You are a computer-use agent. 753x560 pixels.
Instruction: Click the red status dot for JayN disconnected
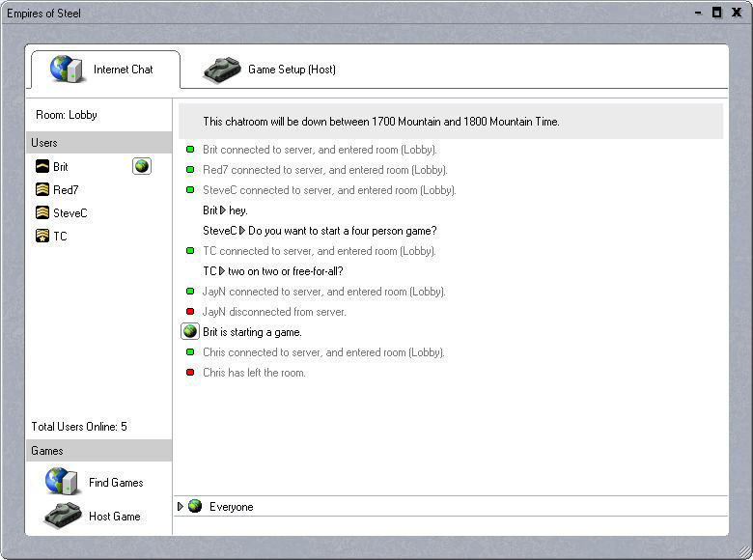[x=190, y=311]
